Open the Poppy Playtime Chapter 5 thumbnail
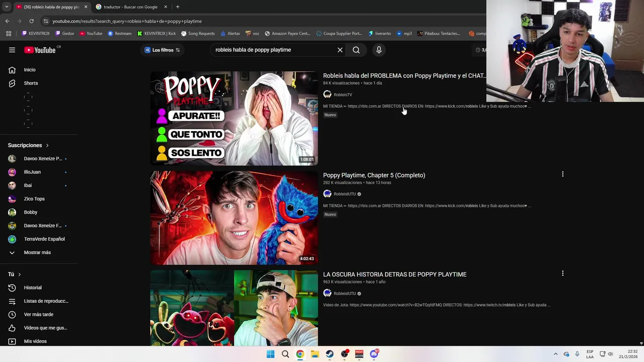Screen dimensions: 644x362 [234, 218]
